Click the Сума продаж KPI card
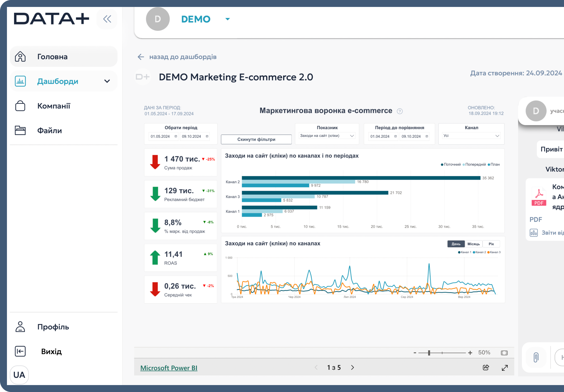Image resolution: width=564 pixels, height=392 pixels. (x=181, y=162)
